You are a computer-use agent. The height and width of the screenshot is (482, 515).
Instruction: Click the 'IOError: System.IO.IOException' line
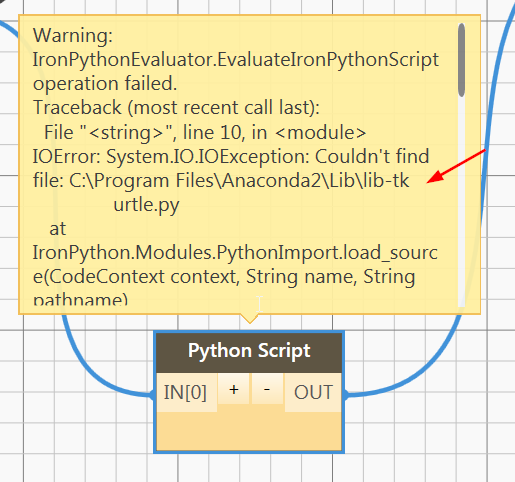click(x=231, y=157)
